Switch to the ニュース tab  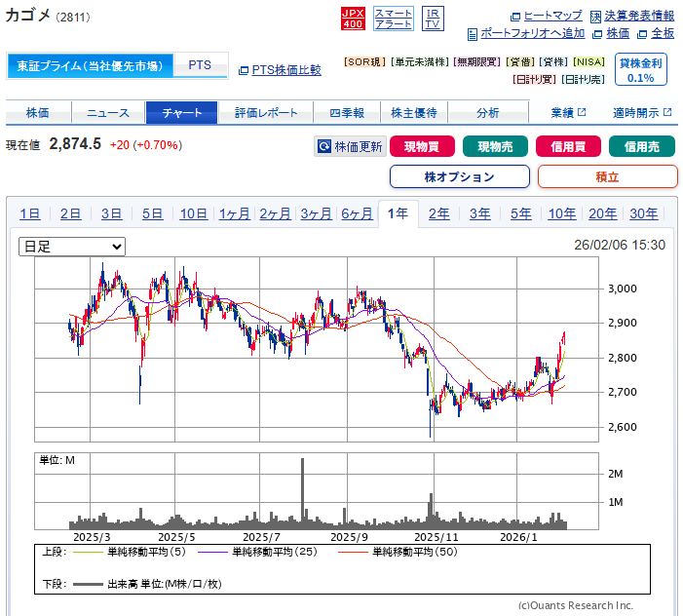108,113
